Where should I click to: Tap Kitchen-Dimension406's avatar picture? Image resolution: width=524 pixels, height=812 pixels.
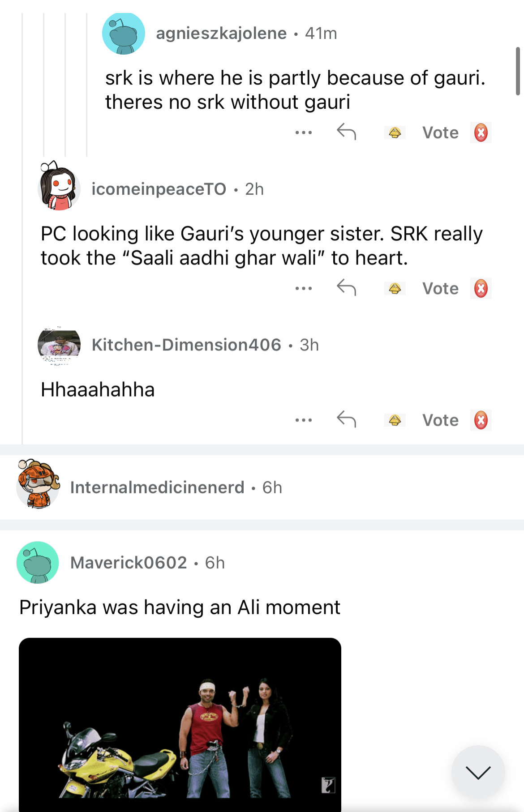click(59, 346)
